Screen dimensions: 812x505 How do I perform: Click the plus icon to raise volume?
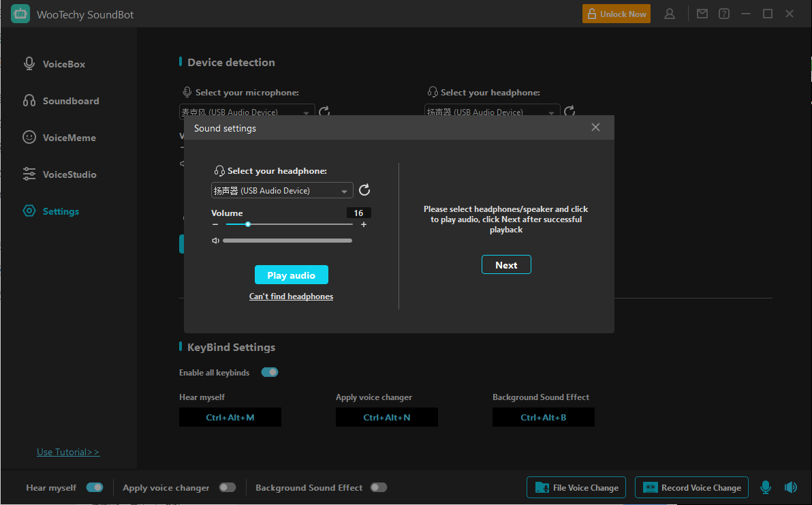[x=364, y=224]
